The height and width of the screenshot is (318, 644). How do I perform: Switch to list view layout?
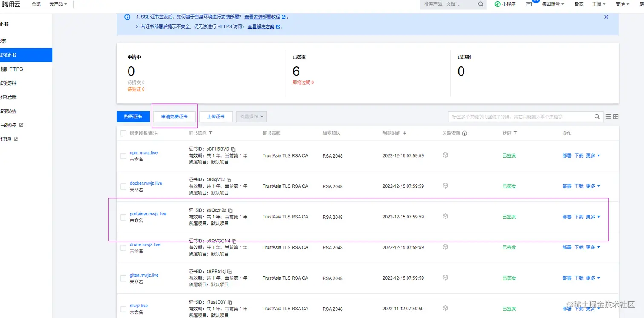608,117
